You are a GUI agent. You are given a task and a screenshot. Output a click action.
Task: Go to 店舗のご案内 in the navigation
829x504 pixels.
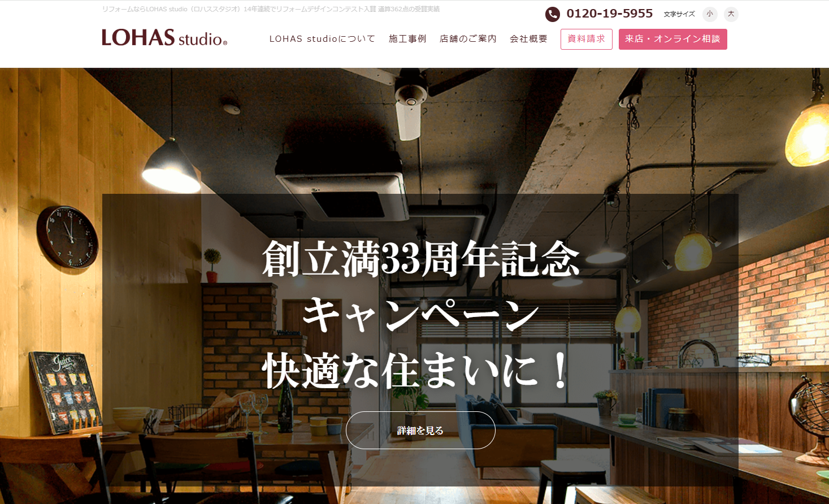point(468,39)
